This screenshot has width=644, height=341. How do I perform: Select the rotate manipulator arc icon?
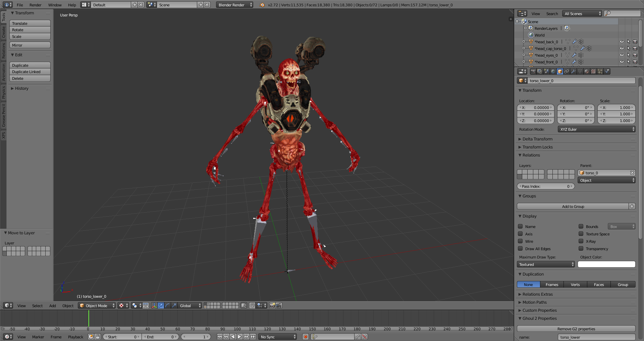(167, 305)
